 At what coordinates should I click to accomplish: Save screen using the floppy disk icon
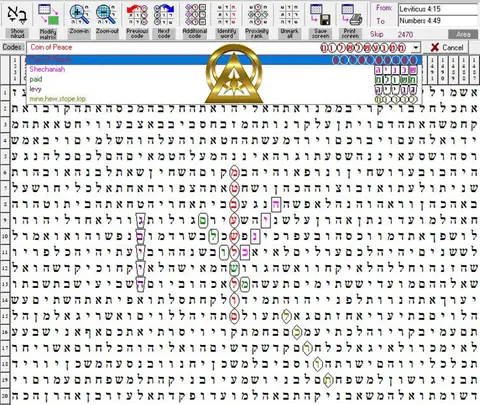click(x=320, y=14)
